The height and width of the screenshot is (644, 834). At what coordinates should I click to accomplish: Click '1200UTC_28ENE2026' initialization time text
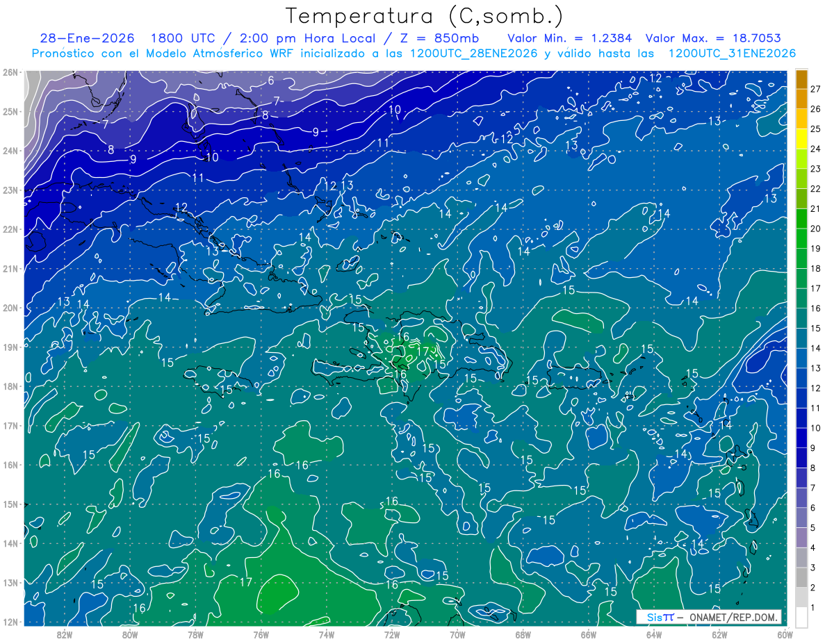click(474, 53)
